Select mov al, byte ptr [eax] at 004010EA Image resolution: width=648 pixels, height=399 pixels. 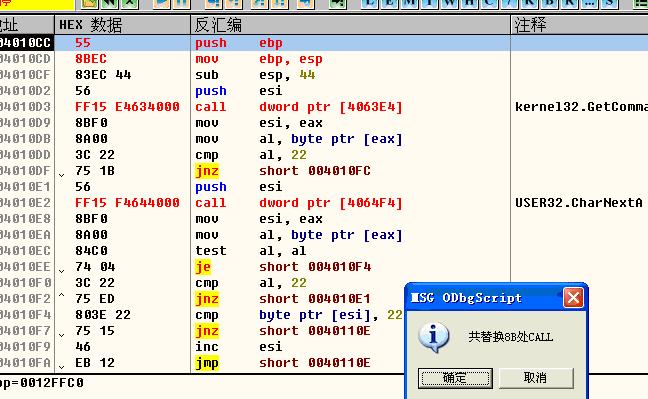click(x=298, y=235)
